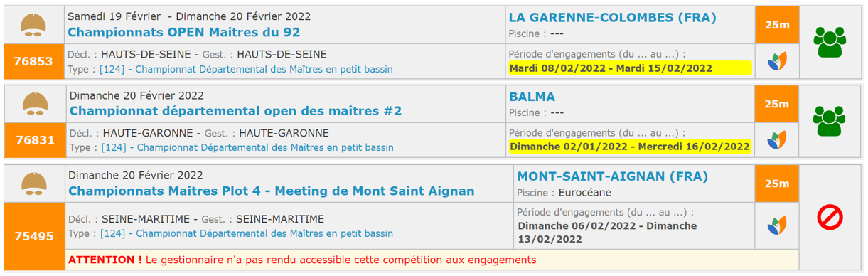Open Championnats OPEN Maitres du 92 link
The height and width of the screenshot is (276, 868).
183,32
